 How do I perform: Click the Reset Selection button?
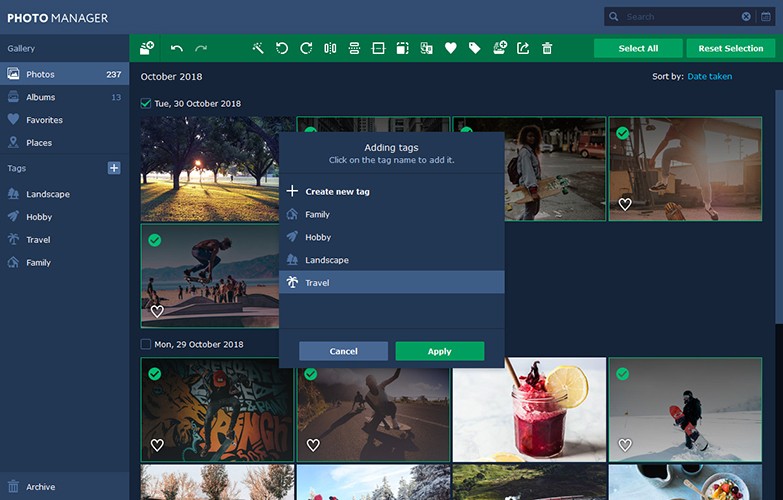(730, 48)
